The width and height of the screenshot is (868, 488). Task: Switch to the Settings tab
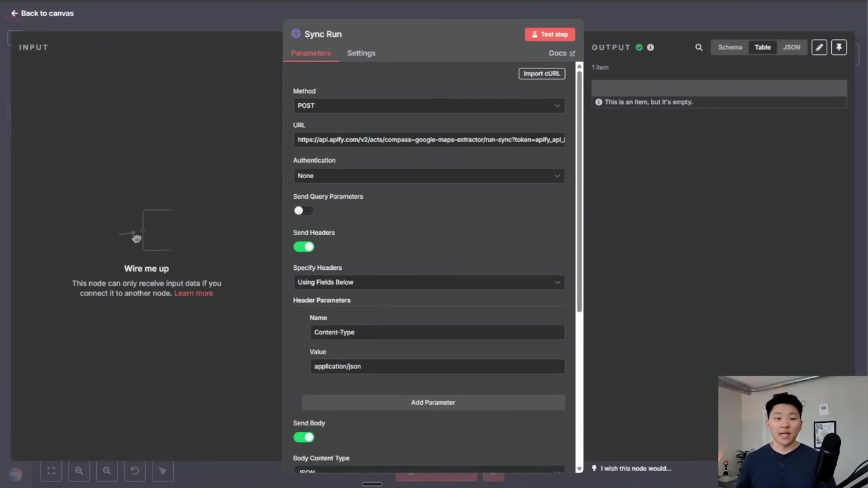tap(361, 53)
